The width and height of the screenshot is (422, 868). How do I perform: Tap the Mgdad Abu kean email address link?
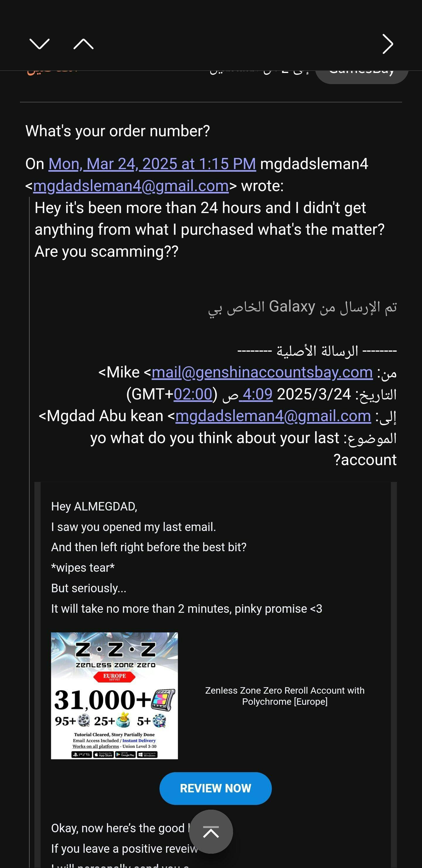[273, 416]
